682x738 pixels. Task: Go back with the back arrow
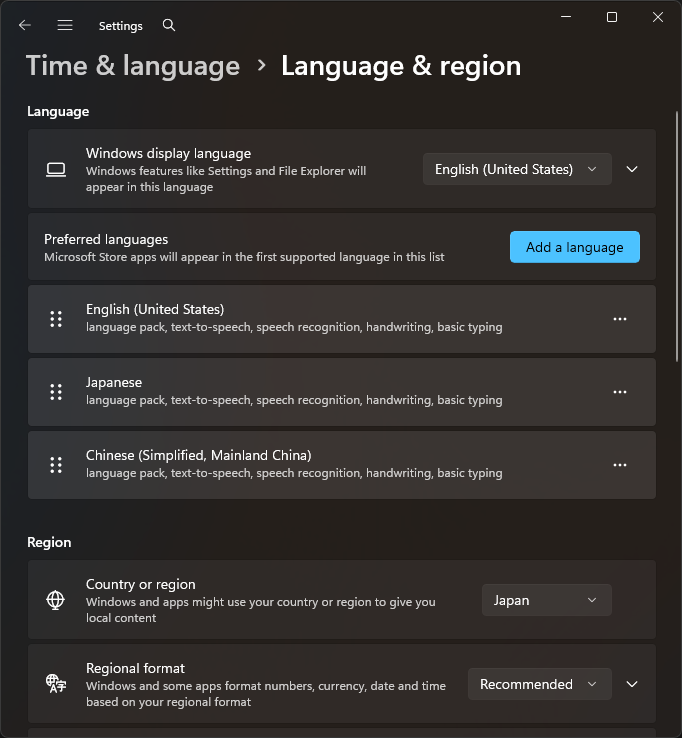(x=24, y=25)
